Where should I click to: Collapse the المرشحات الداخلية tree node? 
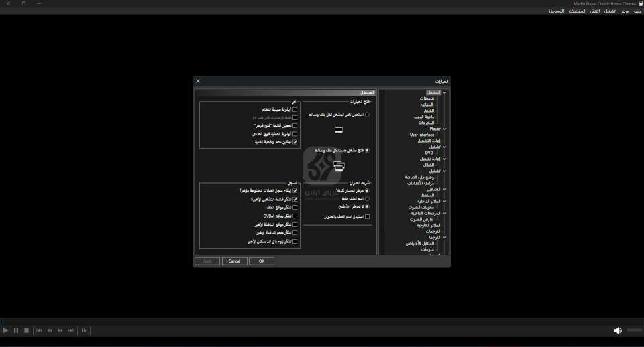pyautogui.click(x=444, y=213)
